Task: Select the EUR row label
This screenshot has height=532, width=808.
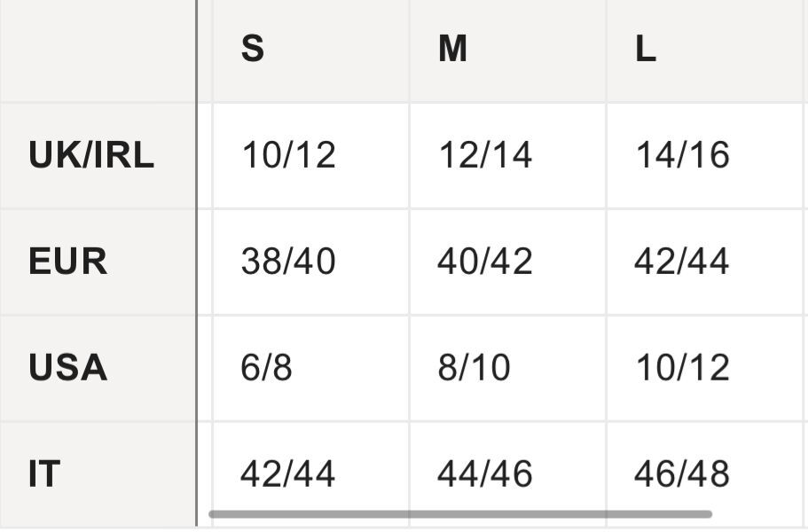Action: point(68,262)
